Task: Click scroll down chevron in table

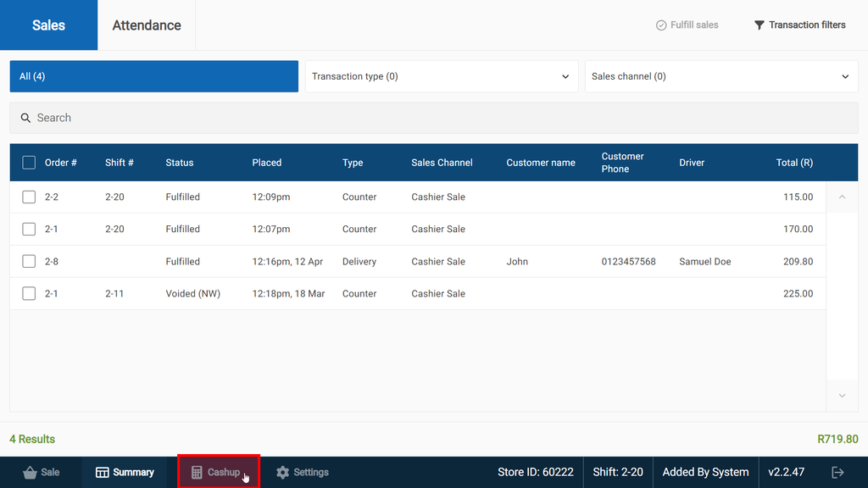Action: click(x=842, y=396)
